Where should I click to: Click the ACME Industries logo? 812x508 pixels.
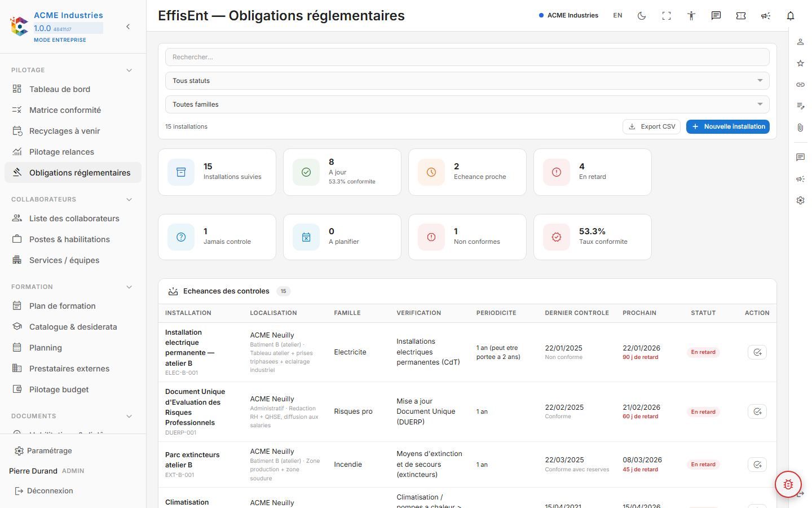(x=19, y=26)
